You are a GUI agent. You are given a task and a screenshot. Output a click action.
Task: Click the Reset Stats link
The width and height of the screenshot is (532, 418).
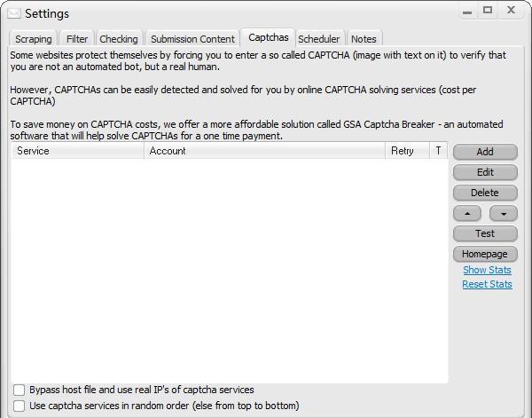487,284
